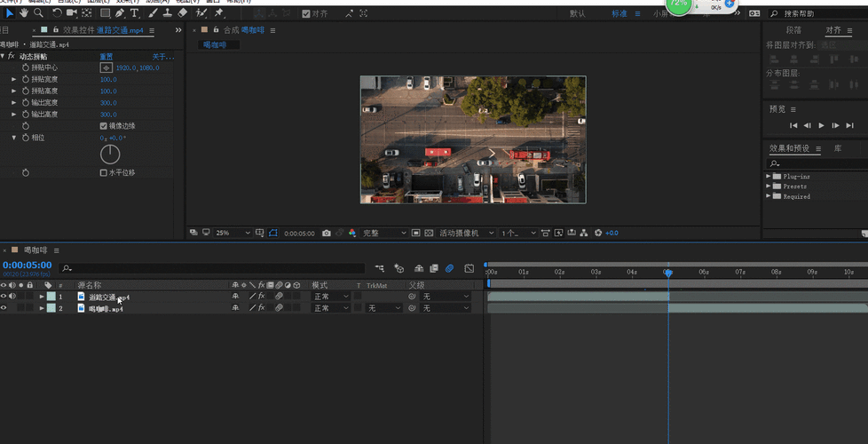Image resolution: width=868 pixels, height=444 pixels.
Task: Open blend mode dropdown for 道路交通.mp4
Action: 332,297
